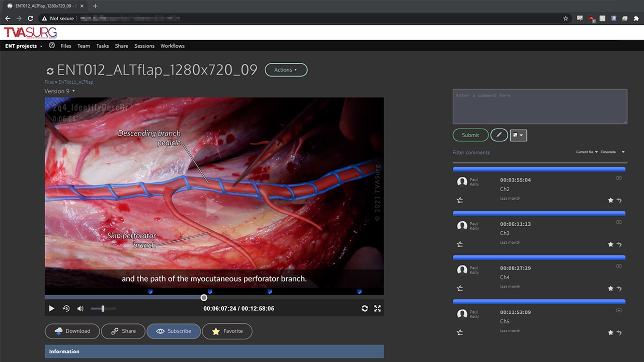This screenshot has width=644, height=362.
Task: Star the Ch5 comment
Action: click(611, 333)
